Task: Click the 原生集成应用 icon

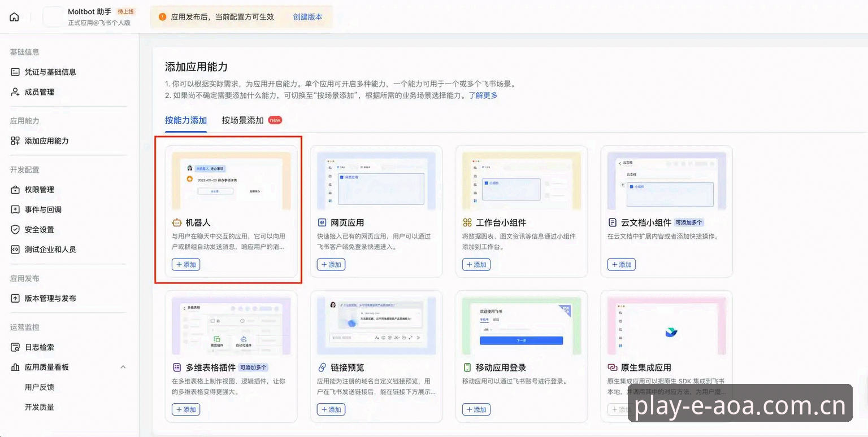Action: click(x=612, y=367)
